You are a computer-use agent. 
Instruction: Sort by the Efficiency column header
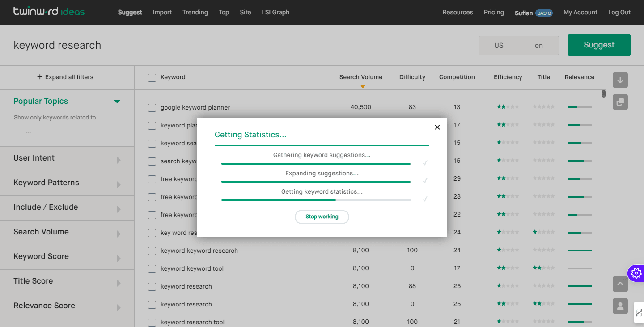tap(508, 77)
